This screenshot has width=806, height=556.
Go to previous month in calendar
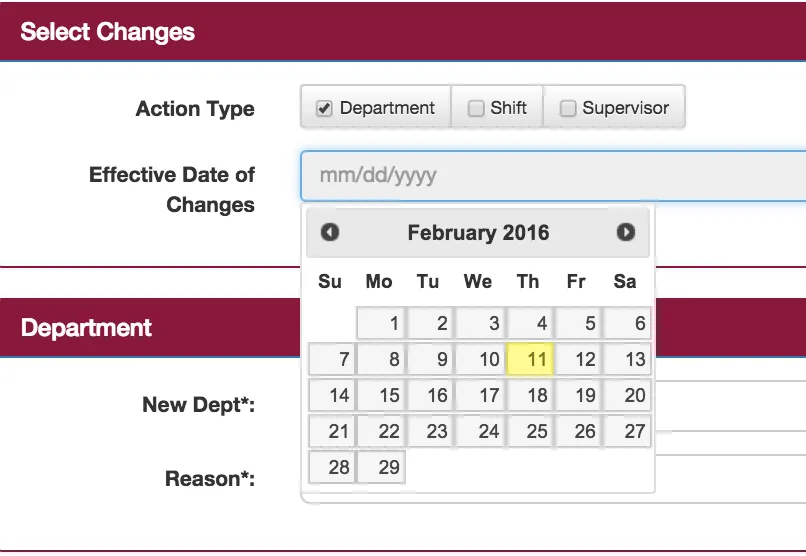[x=330, y=233]
